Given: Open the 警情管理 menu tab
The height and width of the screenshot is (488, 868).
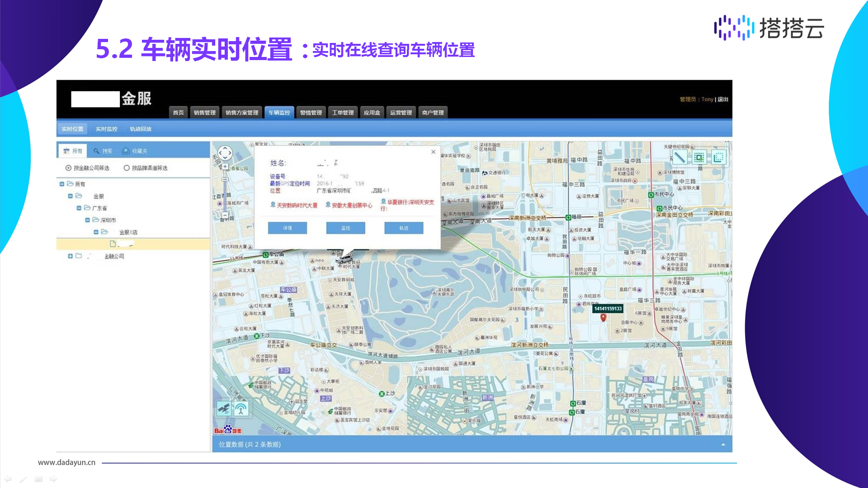Looking at the screenshot, I should pyautogui.click(x=311, y=113).
